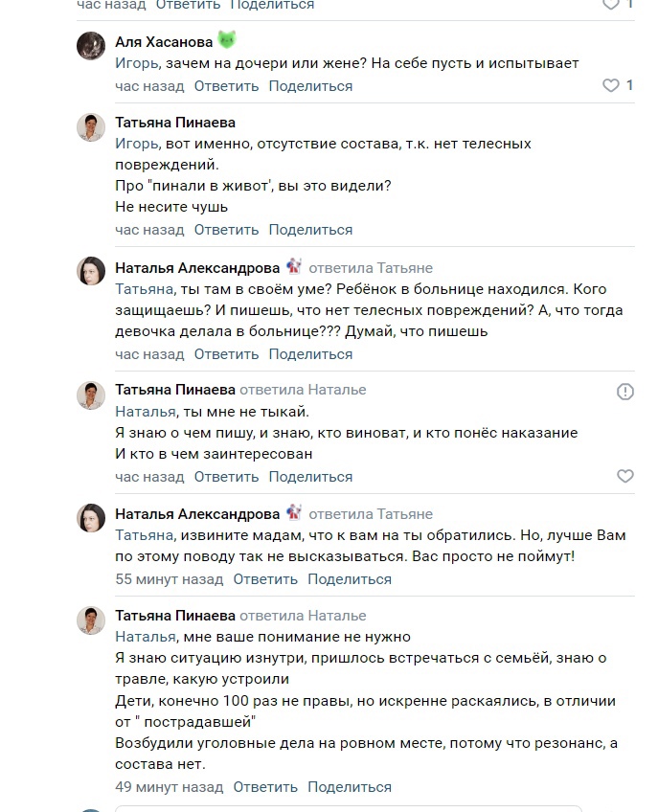Like Татьяна's 'ты мне не тыкай' comment

coord(625,476)
